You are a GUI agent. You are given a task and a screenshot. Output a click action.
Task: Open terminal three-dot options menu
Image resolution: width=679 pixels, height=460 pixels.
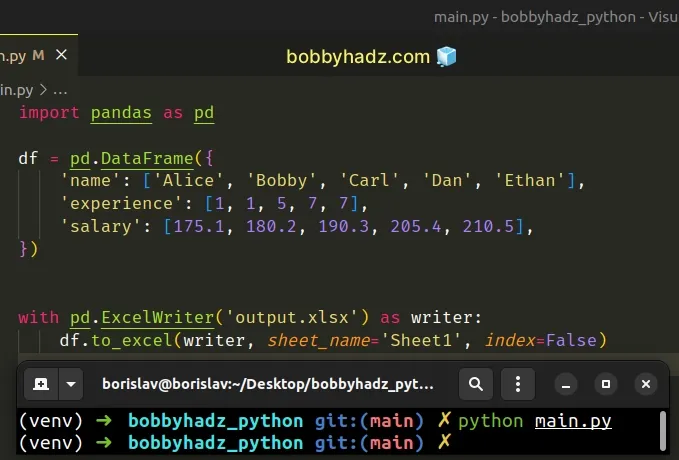(517, 384)
